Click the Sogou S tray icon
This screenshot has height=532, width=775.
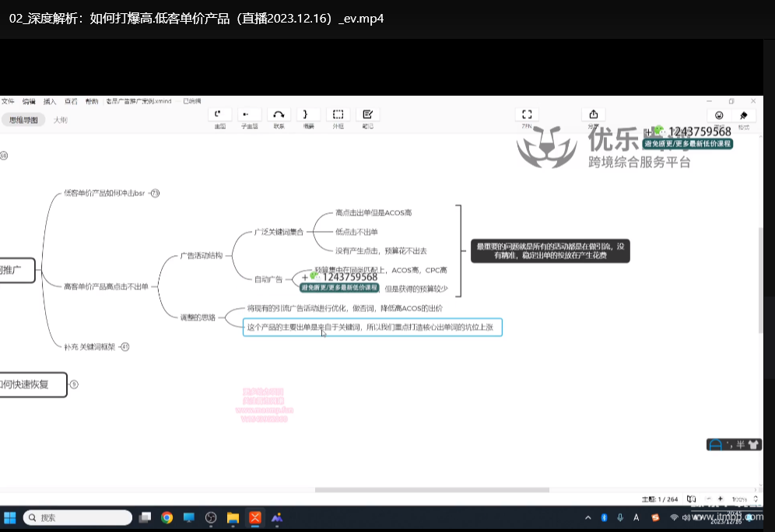click(x=655, y=518)
